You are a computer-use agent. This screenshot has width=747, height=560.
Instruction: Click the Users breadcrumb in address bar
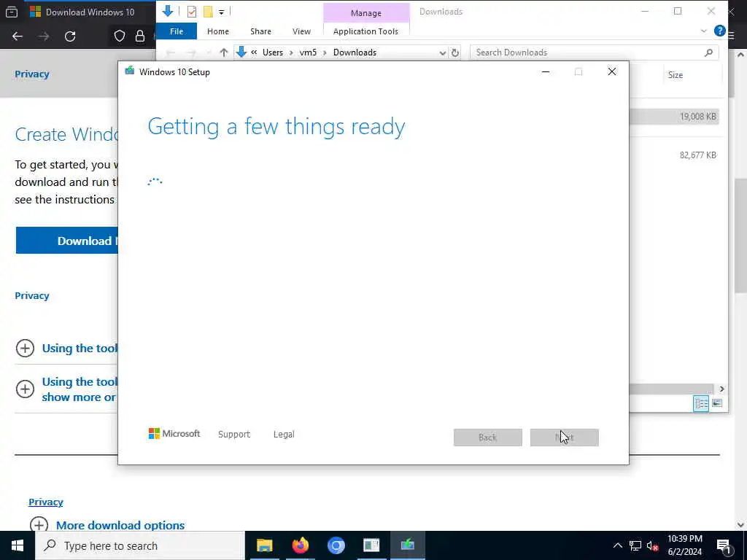coord(273,52)
